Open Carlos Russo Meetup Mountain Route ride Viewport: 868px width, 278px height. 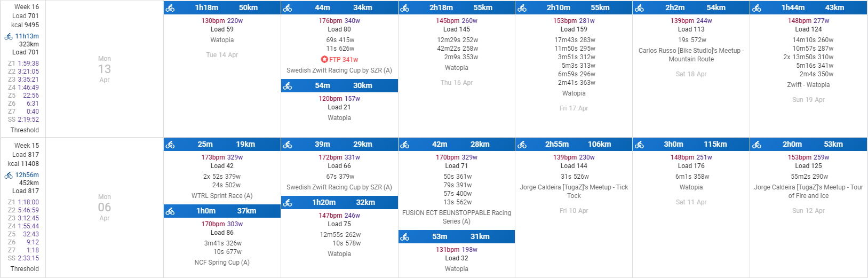(x=691, y=55)
